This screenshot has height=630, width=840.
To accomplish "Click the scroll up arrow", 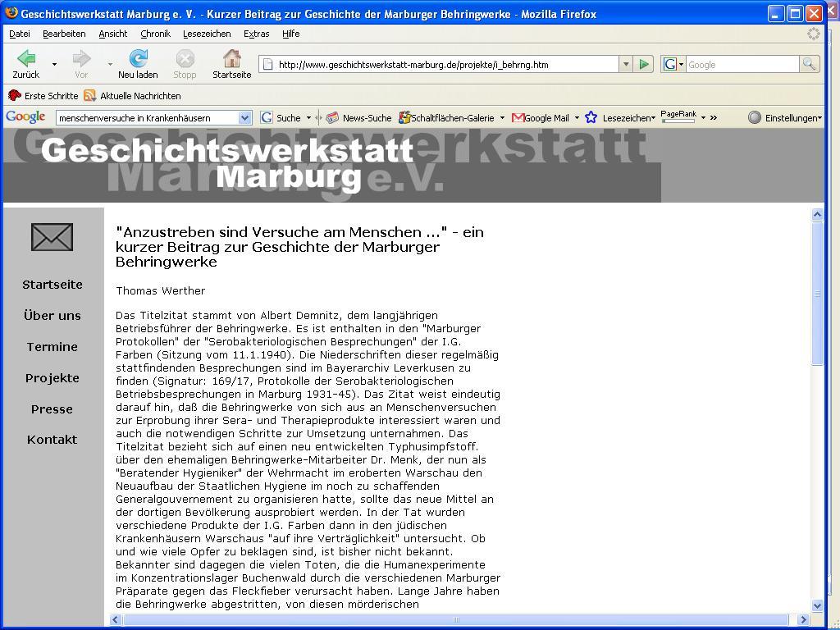I will point(817,215).
